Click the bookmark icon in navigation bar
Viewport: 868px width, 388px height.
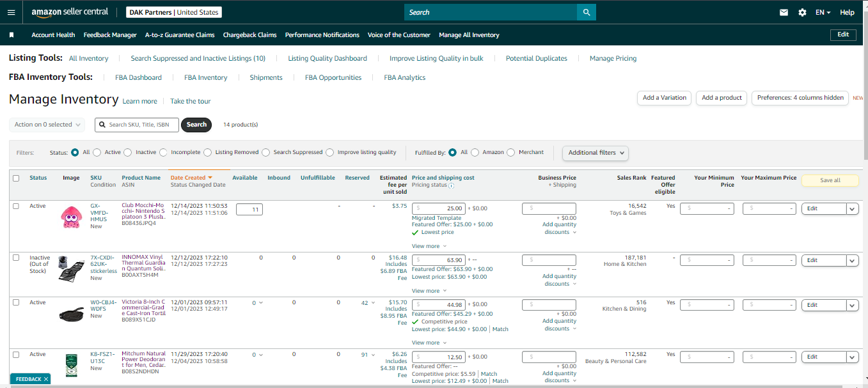click(x=12, y=35)
